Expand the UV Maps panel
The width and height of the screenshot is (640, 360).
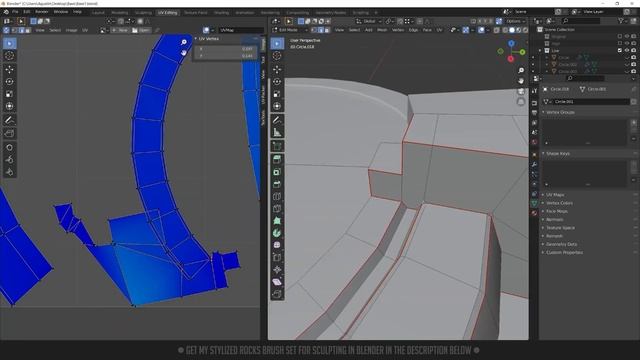[x=555, y=195]
